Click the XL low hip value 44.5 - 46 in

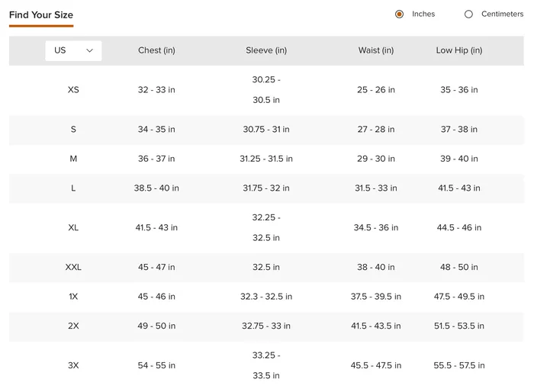pyautogui.click(x=459, y=227)
